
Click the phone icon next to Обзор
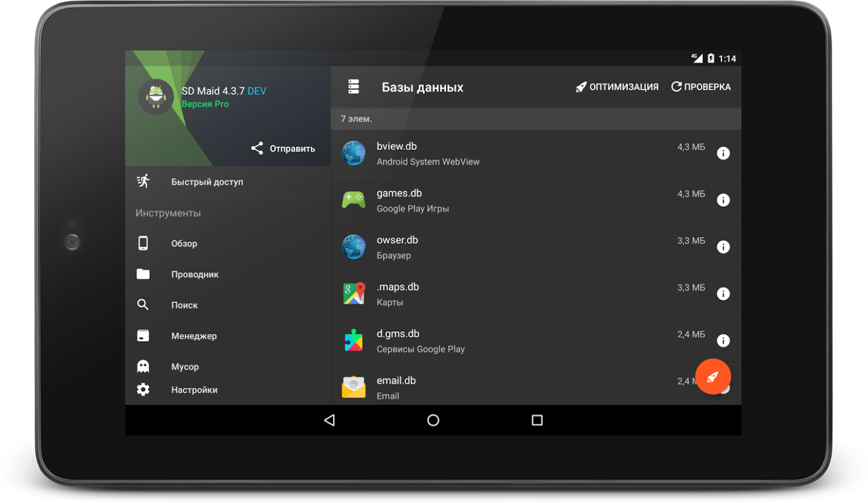click(x=143, y=243)
